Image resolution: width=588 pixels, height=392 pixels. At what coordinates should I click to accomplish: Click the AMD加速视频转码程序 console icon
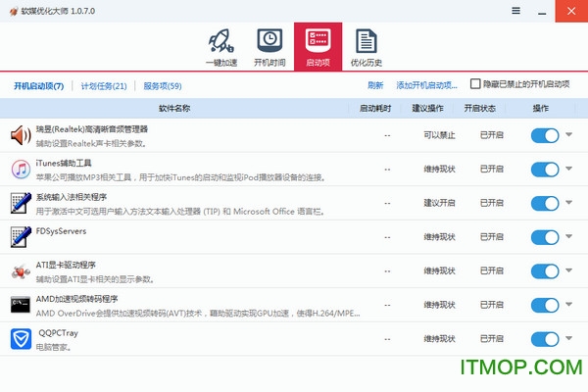click(x=21, y=305)
